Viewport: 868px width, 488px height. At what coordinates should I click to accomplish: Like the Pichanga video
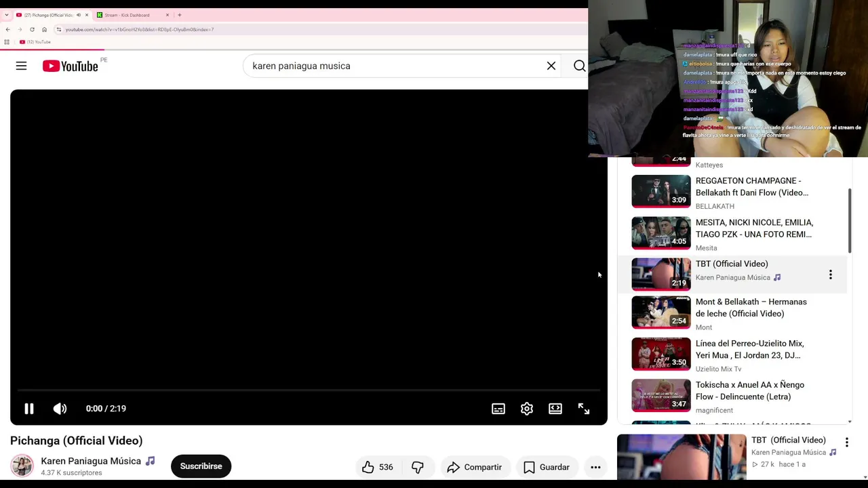(378, 467)
